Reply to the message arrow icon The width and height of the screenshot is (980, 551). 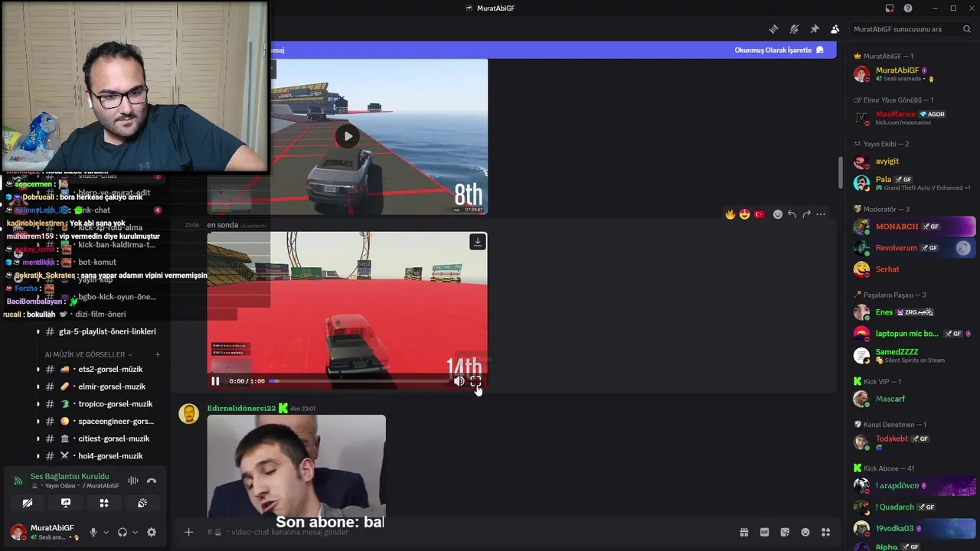tap(792, 214)
